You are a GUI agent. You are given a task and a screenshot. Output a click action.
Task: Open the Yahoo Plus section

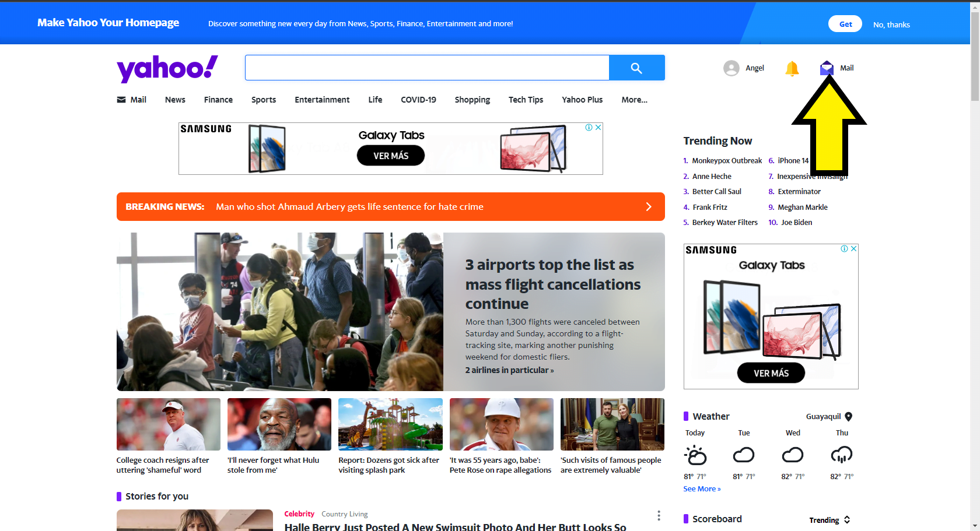582,100
